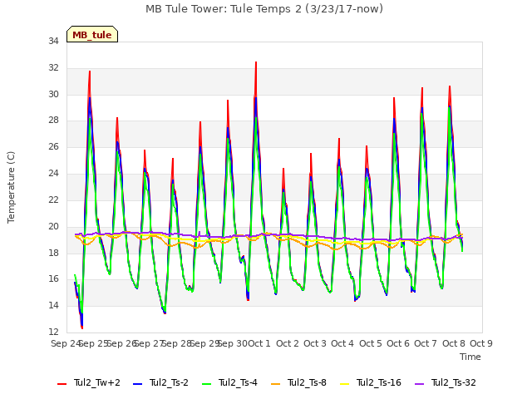Image resolution: width=532 pixels, height=399 pixels.
Task: Click the lowest red dip near 12 degrees
Action: click(x=82, y=328)
